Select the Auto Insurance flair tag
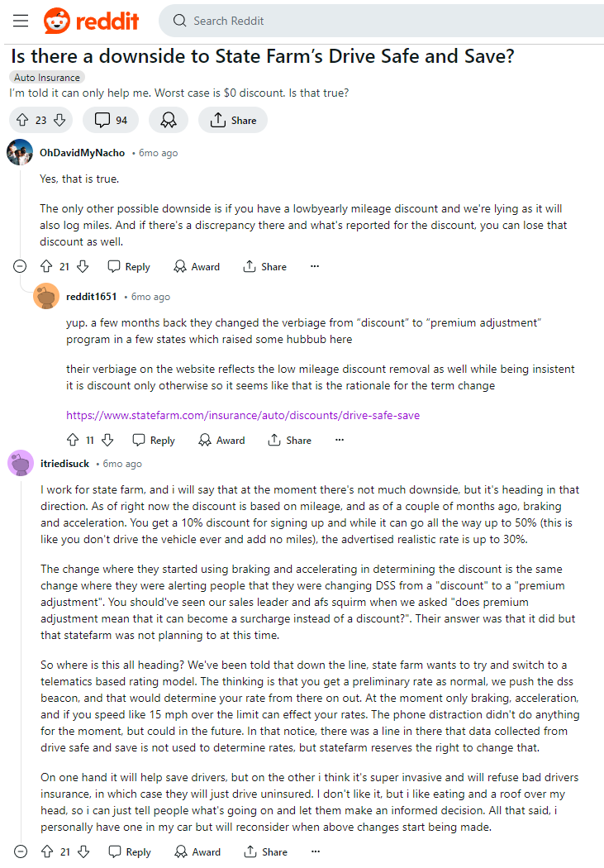This screenshot has height=868, width=604. (x=47, y=78)
